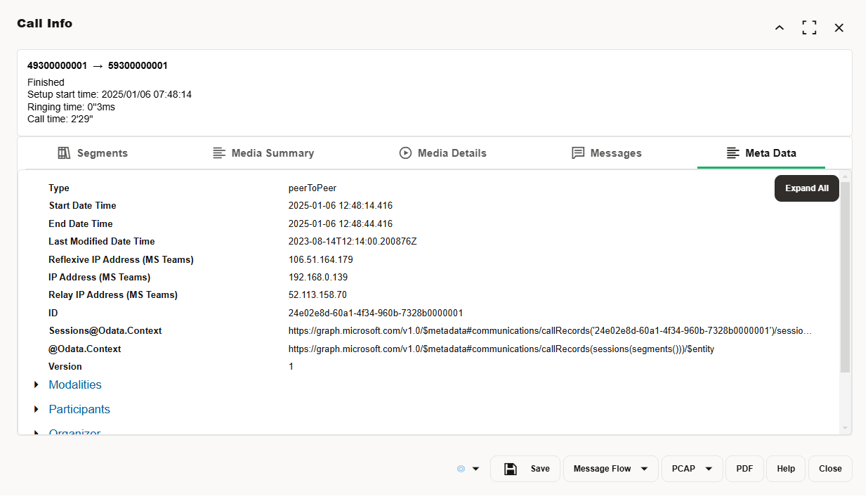
Task: Click the play-circle icon on Media Details tab
Action: [x=405, y=153]
